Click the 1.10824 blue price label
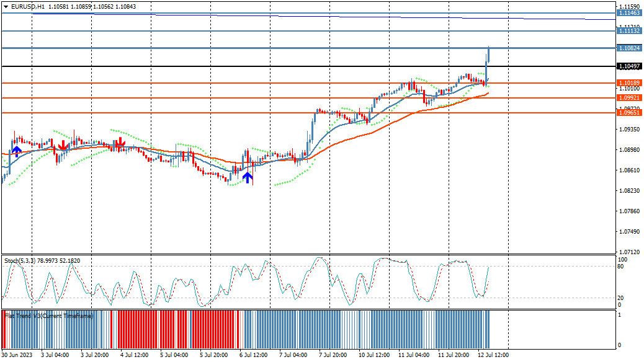644x362 pixels. [629, 48]
